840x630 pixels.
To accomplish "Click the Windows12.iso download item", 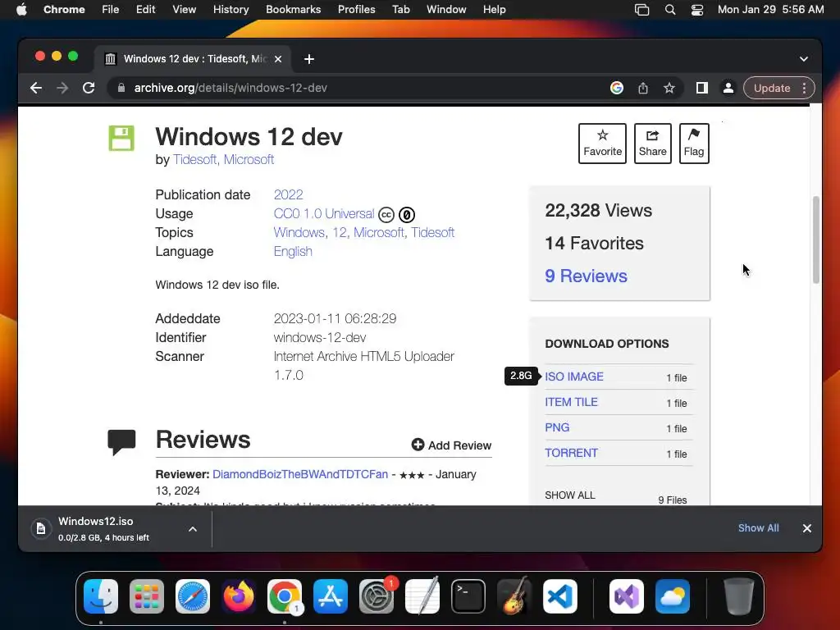I will tap(104, 528).
